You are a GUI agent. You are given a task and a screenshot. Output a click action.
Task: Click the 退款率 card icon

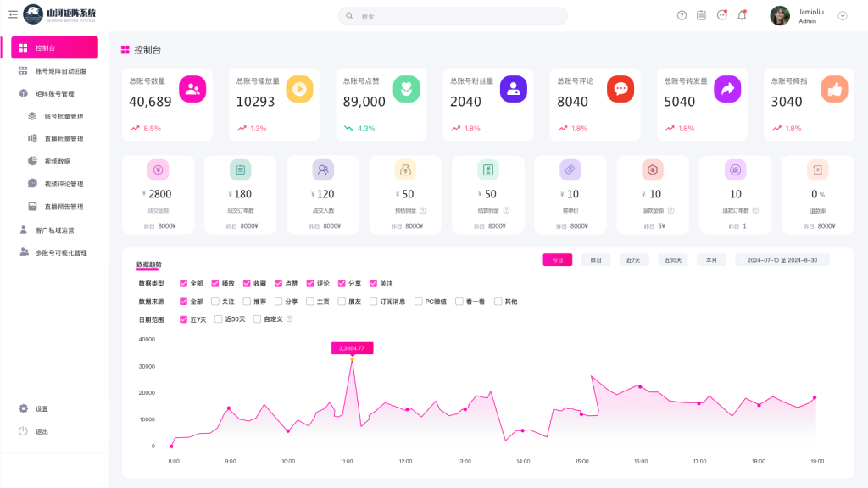click(818, 169)
